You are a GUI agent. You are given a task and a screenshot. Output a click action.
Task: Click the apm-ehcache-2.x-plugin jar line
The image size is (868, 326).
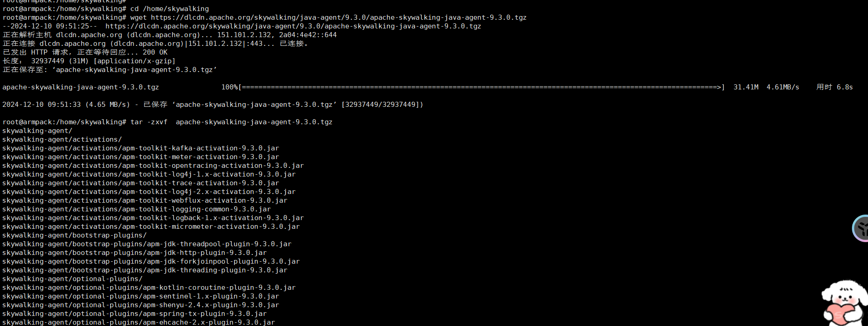click(139, 322)
